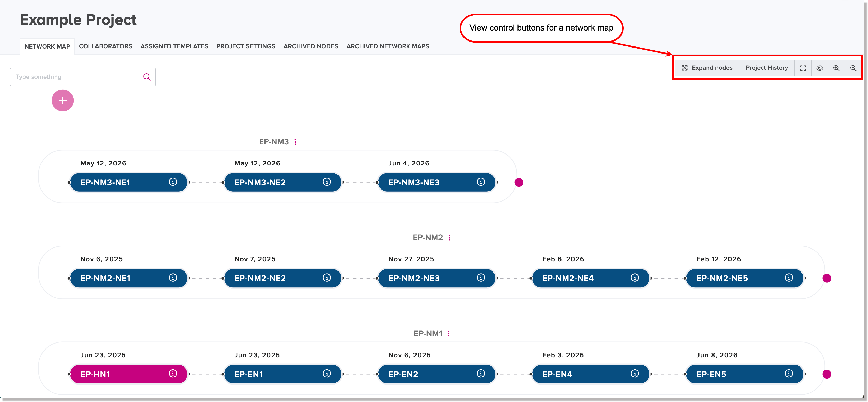868x402 pixels.
Task: Show info for node EP-NM2-NE5
Action: [789, 277]
